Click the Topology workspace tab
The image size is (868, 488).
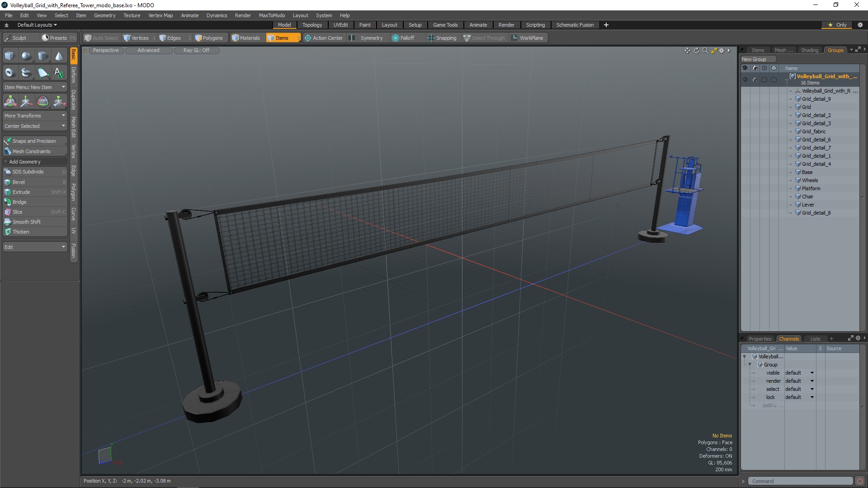[312, 24]
